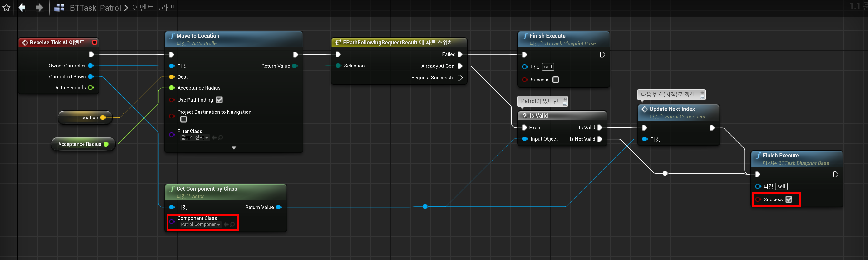Click the blueprint graph icon beside BTTask_Patrol
The width and height of the screenshot is (868, 260).
pyautogui.click(x=59, y=7)
